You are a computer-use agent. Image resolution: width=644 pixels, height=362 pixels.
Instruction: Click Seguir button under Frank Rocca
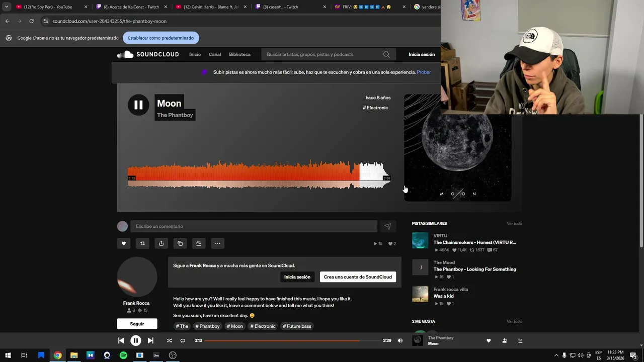click(137, 324)
